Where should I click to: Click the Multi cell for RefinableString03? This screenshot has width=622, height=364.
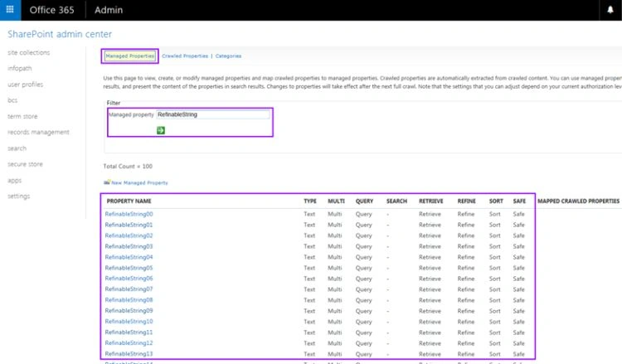(x=334, y=246)
